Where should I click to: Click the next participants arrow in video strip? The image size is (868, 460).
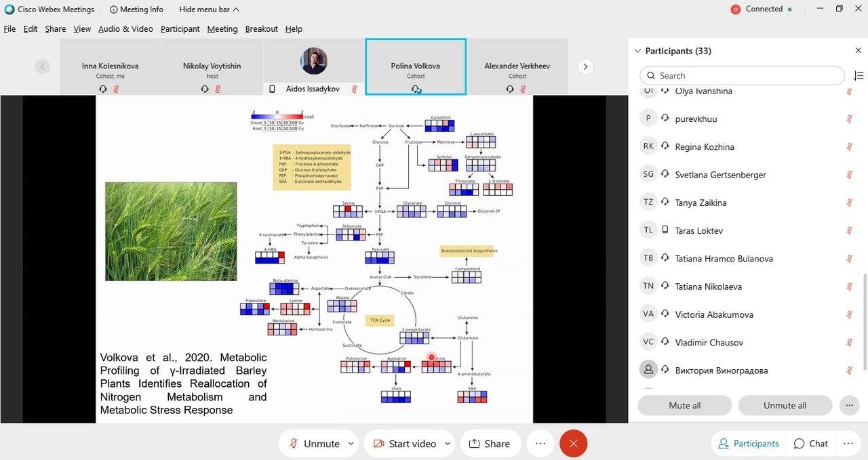click(x=585, y=66)
